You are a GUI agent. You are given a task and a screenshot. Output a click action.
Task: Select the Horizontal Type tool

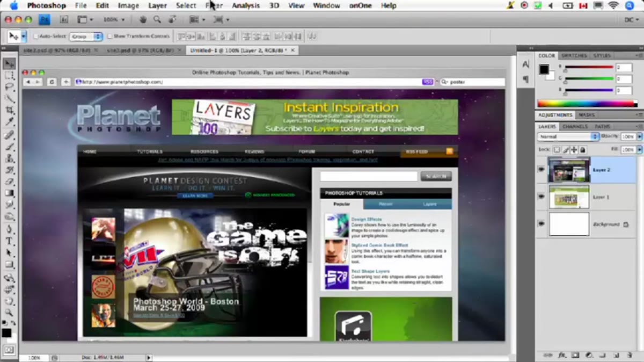(x=9, y=241)
